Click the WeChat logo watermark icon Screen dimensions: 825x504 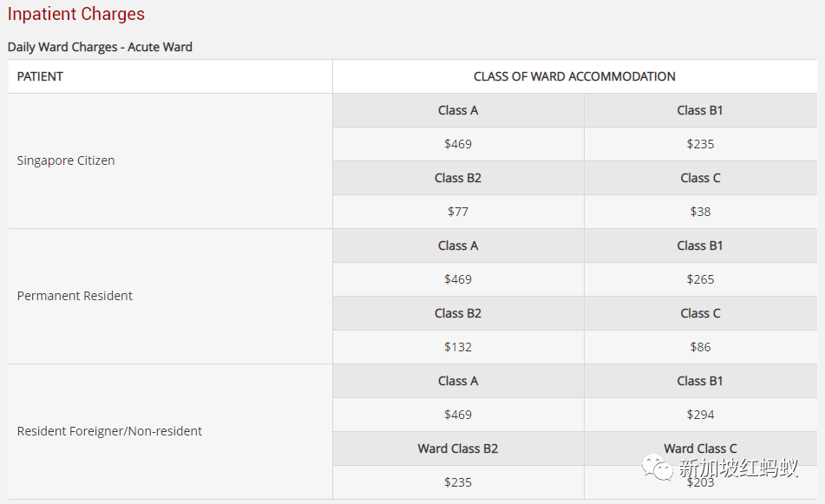click(x=657, y=469)
